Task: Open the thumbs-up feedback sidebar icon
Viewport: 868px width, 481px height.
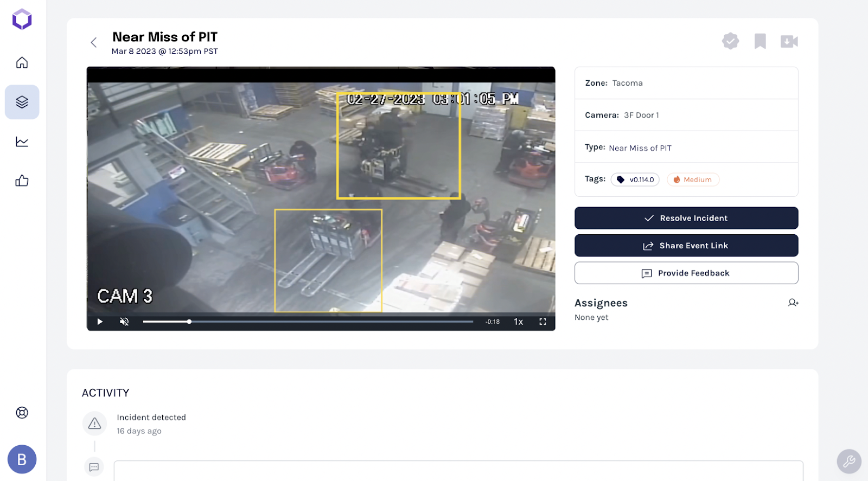Action: 22,181
